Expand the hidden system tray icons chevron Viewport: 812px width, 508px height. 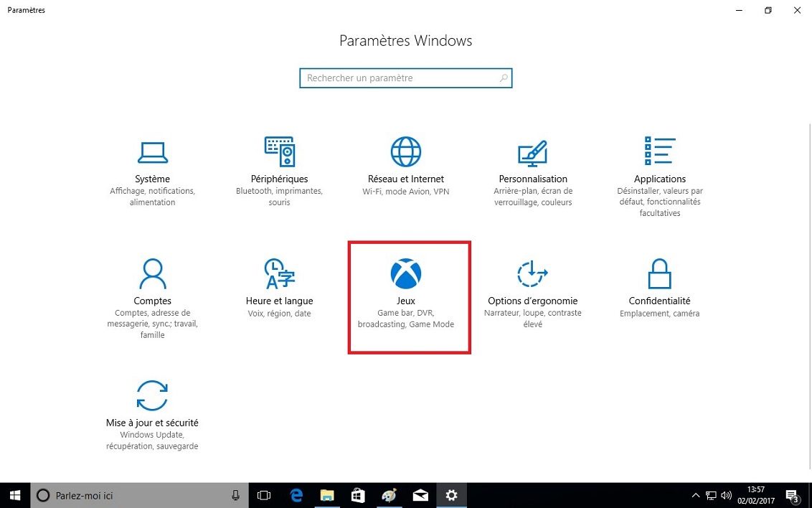pos(695,495)
